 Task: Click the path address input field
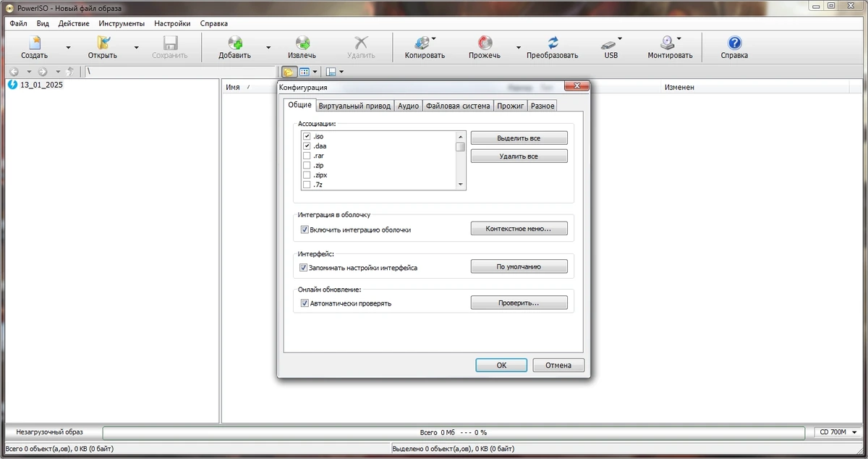point(179,72)
